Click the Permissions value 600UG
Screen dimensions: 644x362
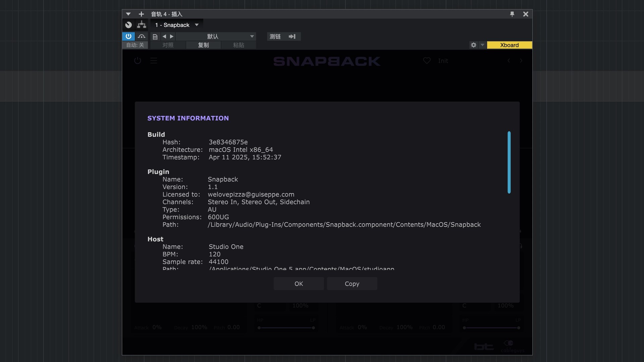pyautogui.click(x=218, y=217)
